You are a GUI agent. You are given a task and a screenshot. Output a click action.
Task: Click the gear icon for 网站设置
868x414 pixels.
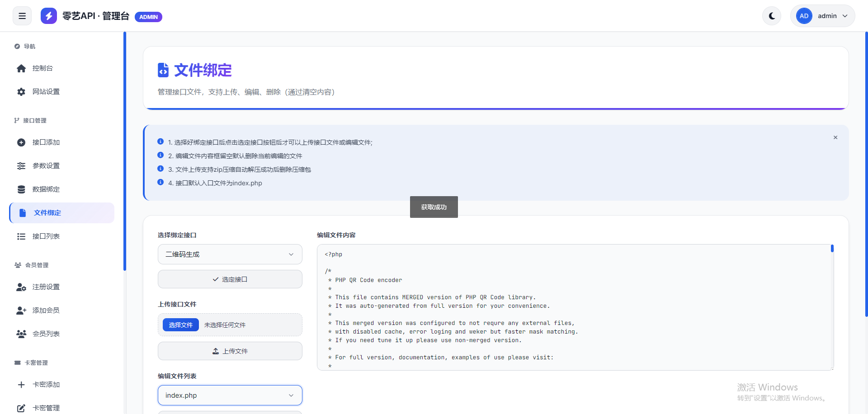tap(21, 92)
